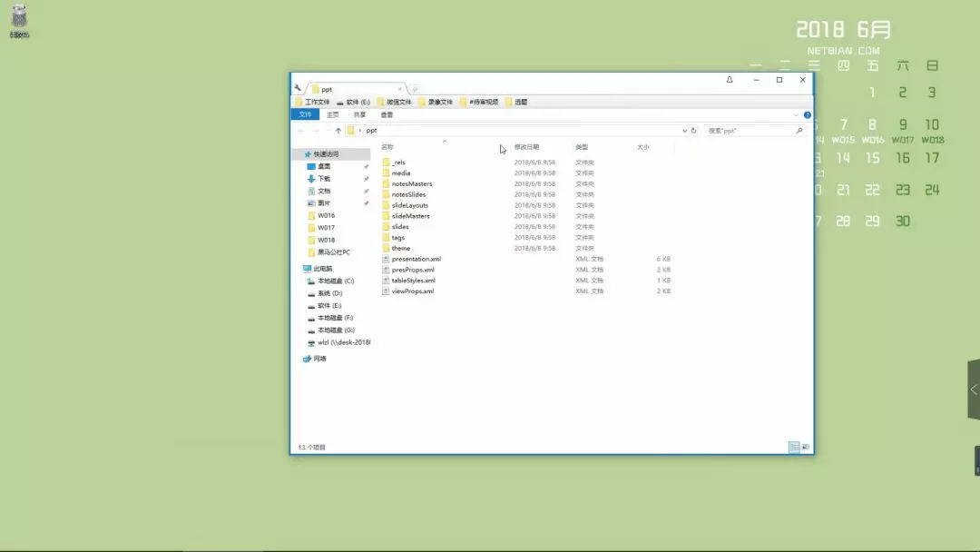980x552 pixels.
Task: Open the 文件 ribbon menu
Action: 305,115
